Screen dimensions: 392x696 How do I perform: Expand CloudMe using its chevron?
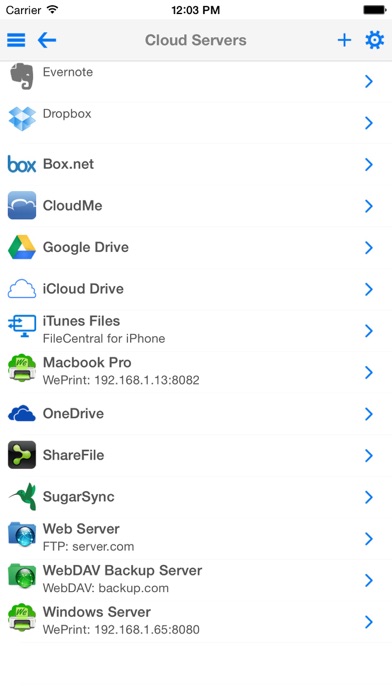pos(368,206)
